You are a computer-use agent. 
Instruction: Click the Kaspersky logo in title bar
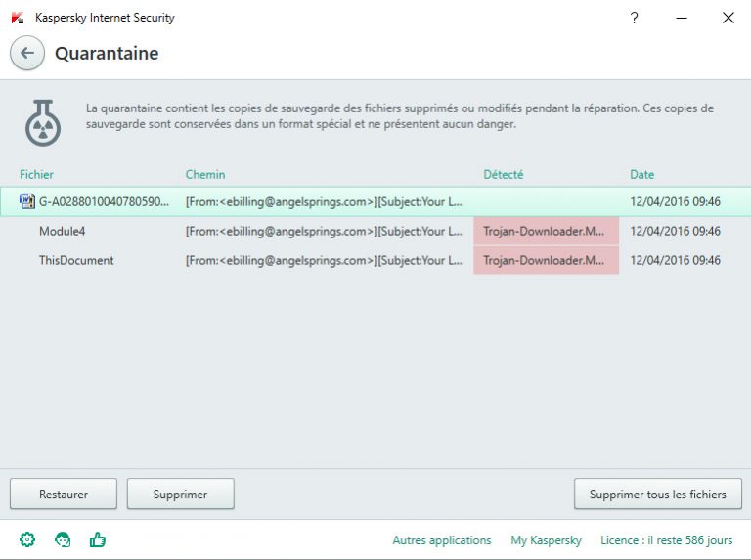pos(17,18)
